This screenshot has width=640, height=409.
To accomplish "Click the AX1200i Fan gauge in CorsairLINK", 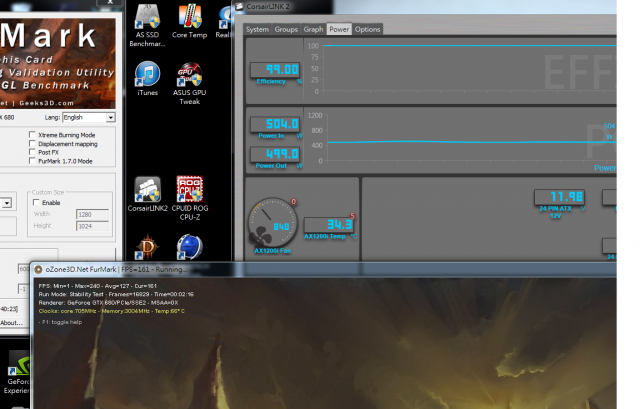I will coord(273,223).
